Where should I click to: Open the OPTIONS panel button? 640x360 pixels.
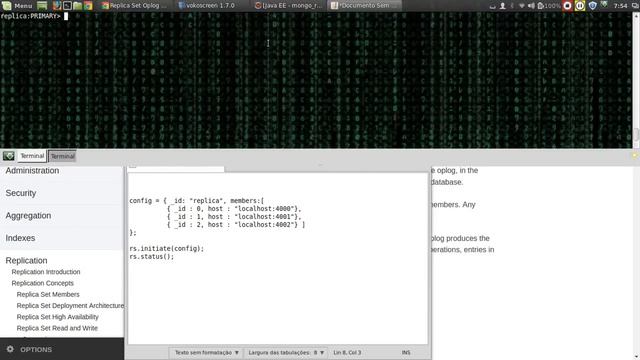(36, 350)
